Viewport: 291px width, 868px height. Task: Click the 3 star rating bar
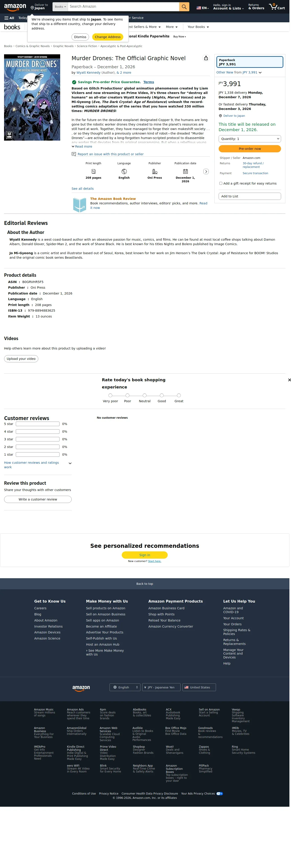tap(38, 439)
